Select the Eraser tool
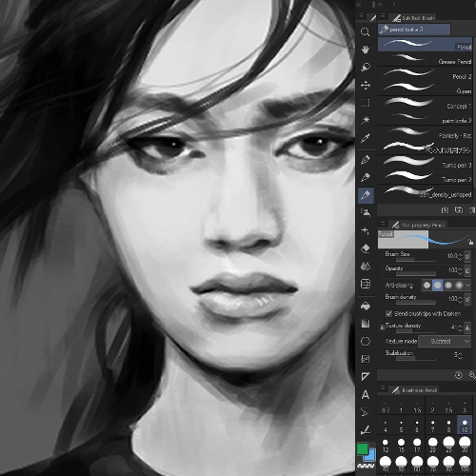 pos(366,248)
